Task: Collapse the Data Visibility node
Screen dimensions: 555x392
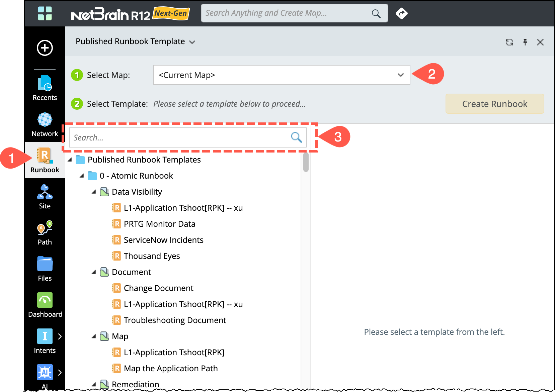Action: pyautogui.click(x=94, y=192)
